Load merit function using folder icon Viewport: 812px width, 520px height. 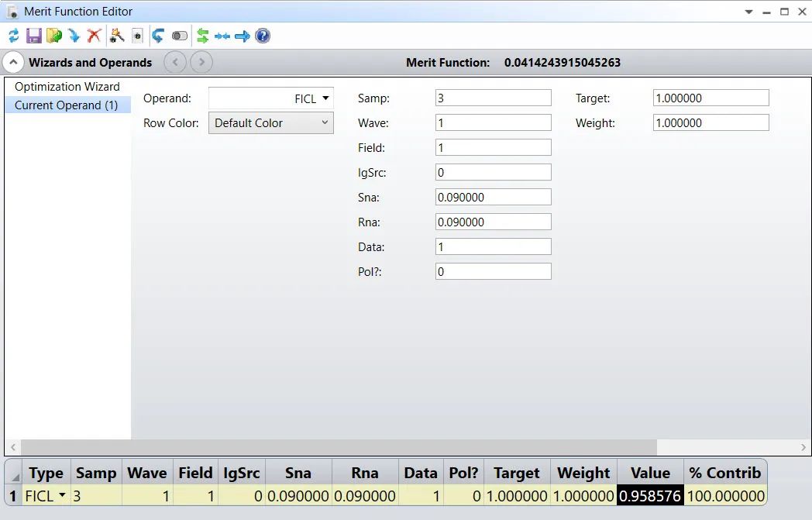pyautogui.click(x=54, y=36)
